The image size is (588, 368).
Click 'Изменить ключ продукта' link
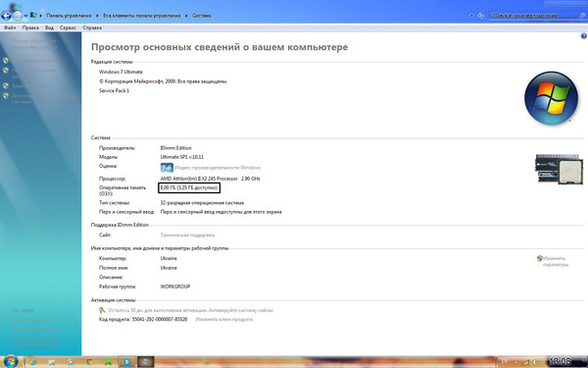224,320
